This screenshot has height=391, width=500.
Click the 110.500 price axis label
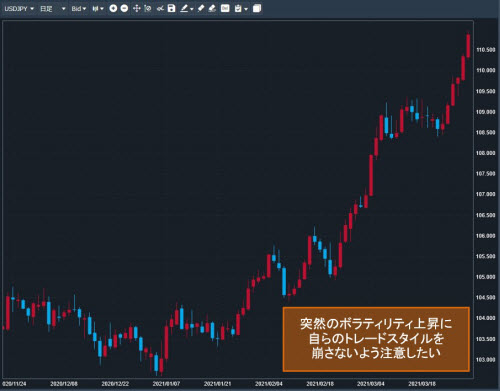[486, 50]
